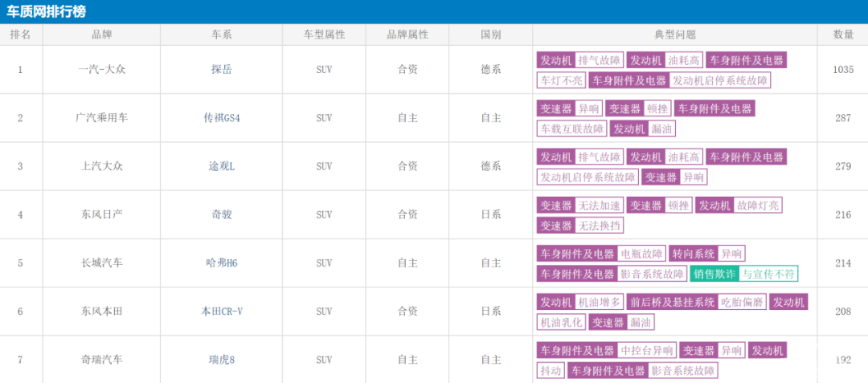Open the 哈弗H6 car series link

222,263
